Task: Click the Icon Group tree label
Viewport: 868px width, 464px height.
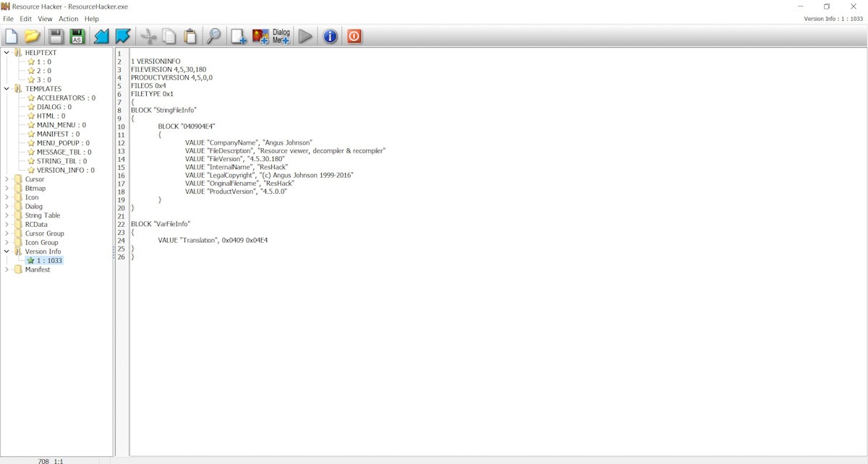Action: (x=42, y=242)
